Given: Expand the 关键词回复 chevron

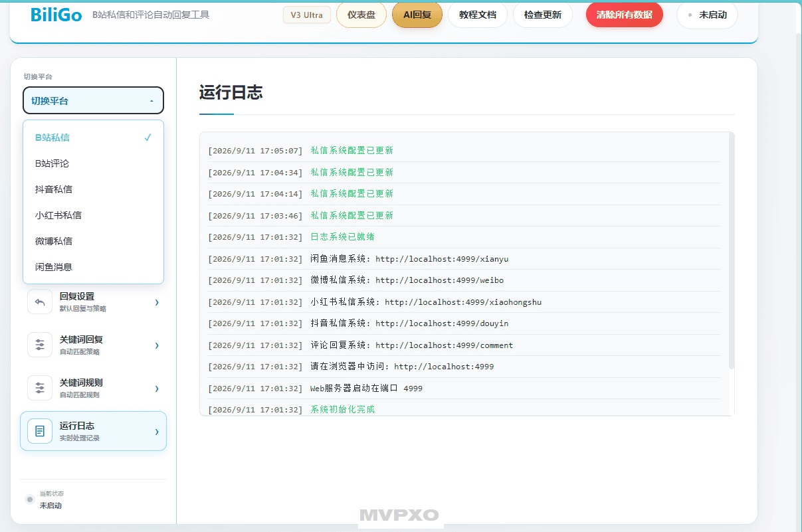Looking at the screenshot, I should [157, 345].
